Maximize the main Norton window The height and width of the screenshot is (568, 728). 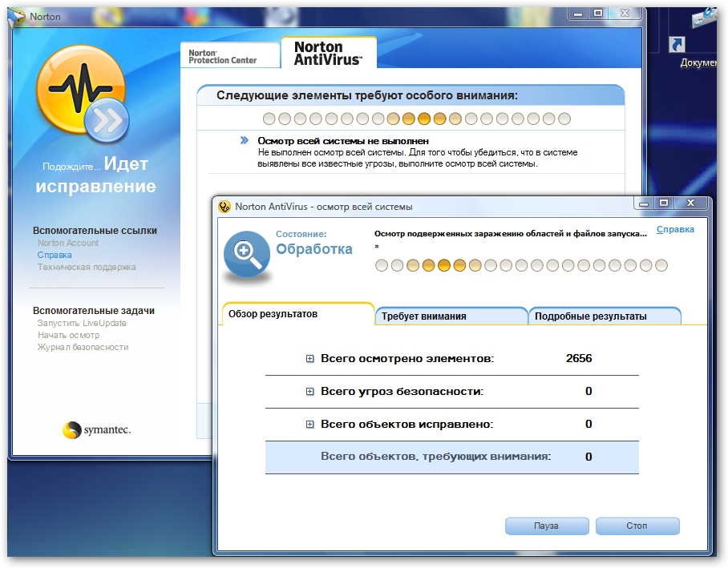[598, 14]
